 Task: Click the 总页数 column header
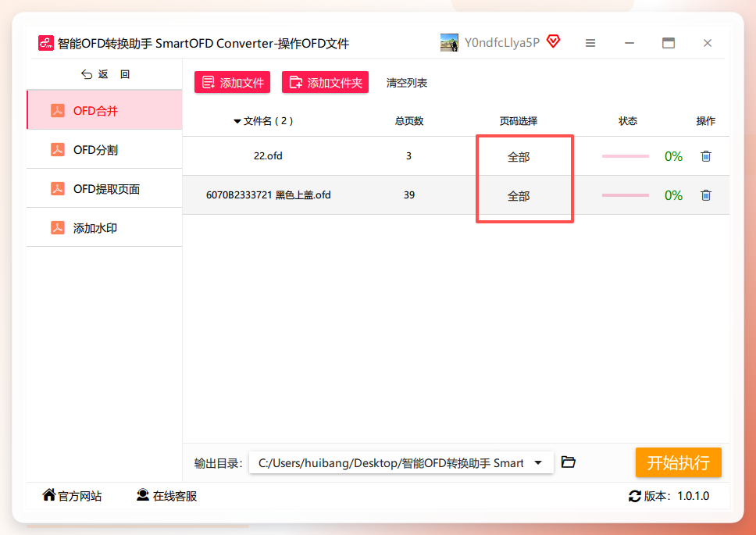[x=409, y=121]
